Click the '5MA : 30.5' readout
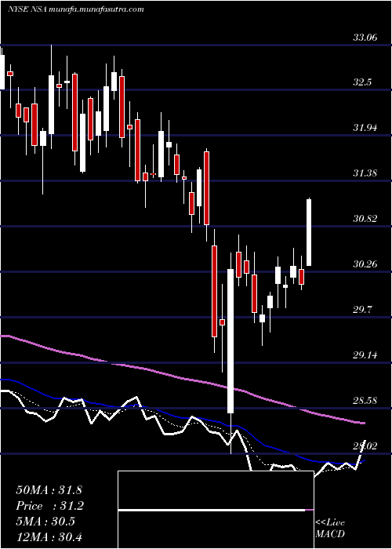This screenshot has height=549, width=392. [45, 522]
